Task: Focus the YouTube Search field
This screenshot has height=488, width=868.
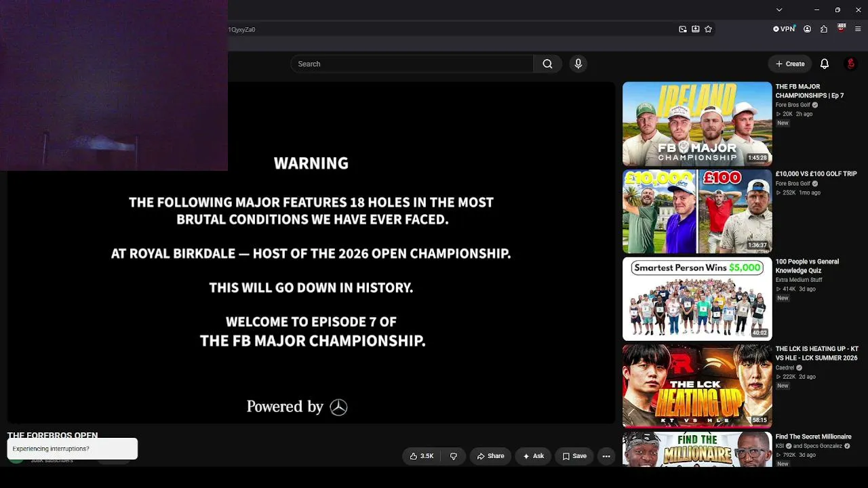Action: [x=412, y=64]
